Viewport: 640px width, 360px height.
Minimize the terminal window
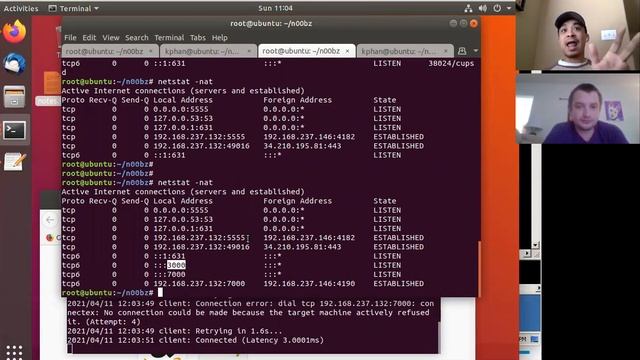click(453, 23)
